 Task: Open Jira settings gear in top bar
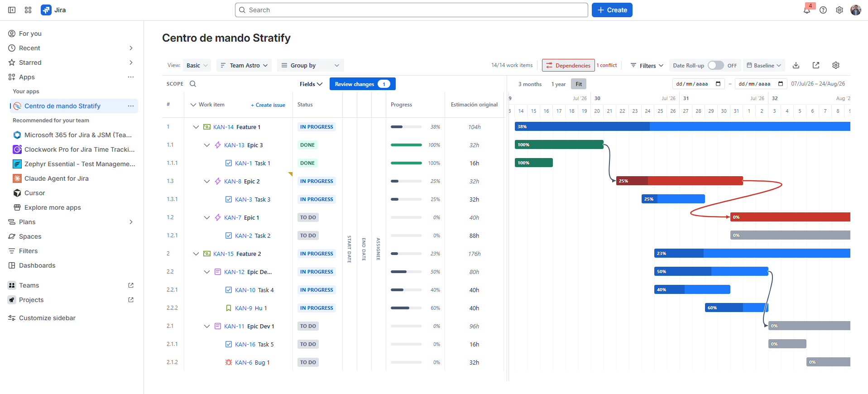(839, 10)
